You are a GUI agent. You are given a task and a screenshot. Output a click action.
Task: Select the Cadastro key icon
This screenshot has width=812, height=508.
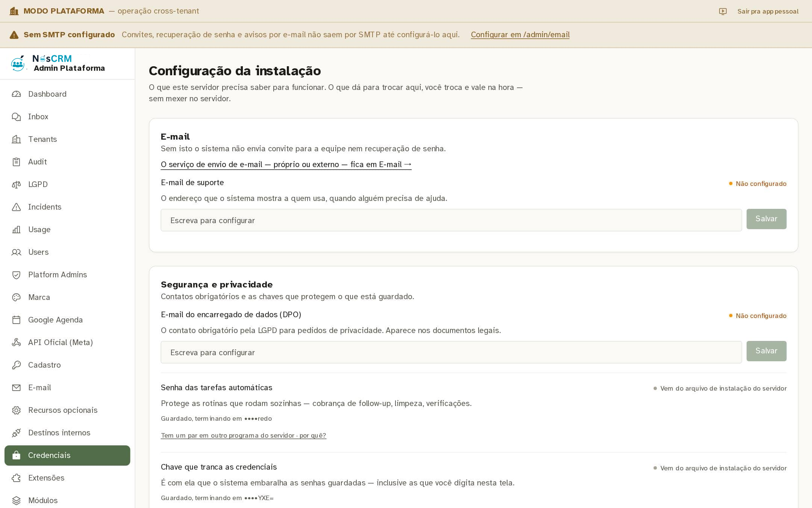click(16, 365)
